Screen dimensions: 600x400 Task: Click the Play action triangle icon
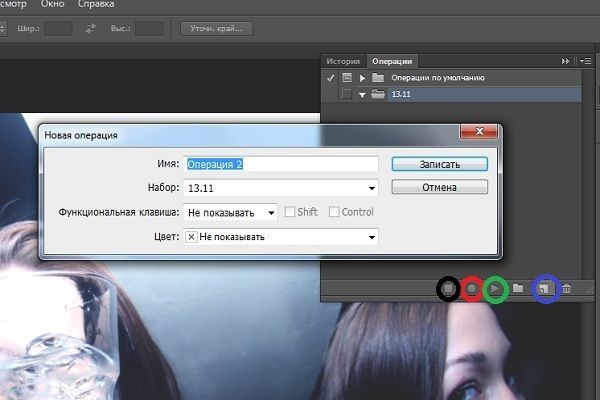click(494, 289)
